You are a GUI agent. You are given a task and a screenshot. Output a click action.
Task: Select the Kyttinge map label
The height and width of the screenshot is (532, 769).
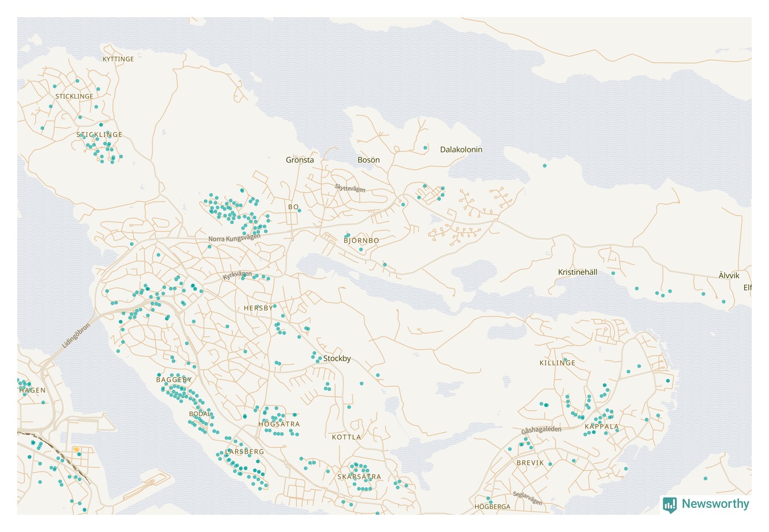click(x=118, y=59)
